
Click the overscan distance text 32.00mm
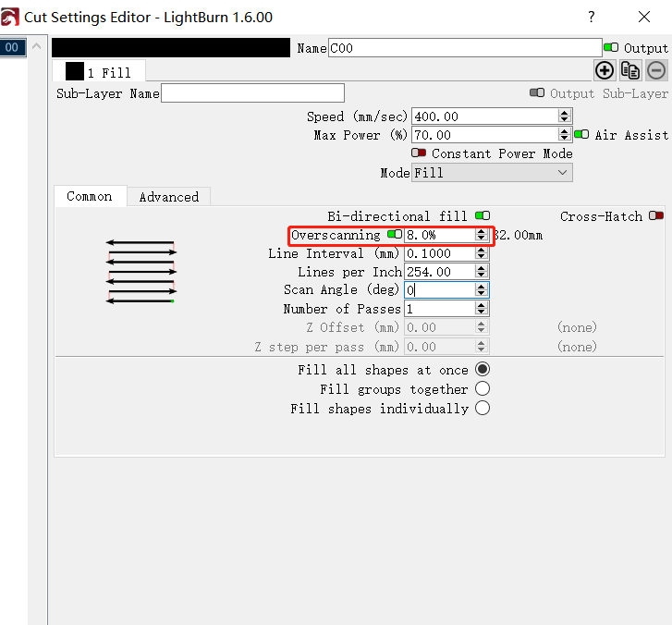(519, 235)
